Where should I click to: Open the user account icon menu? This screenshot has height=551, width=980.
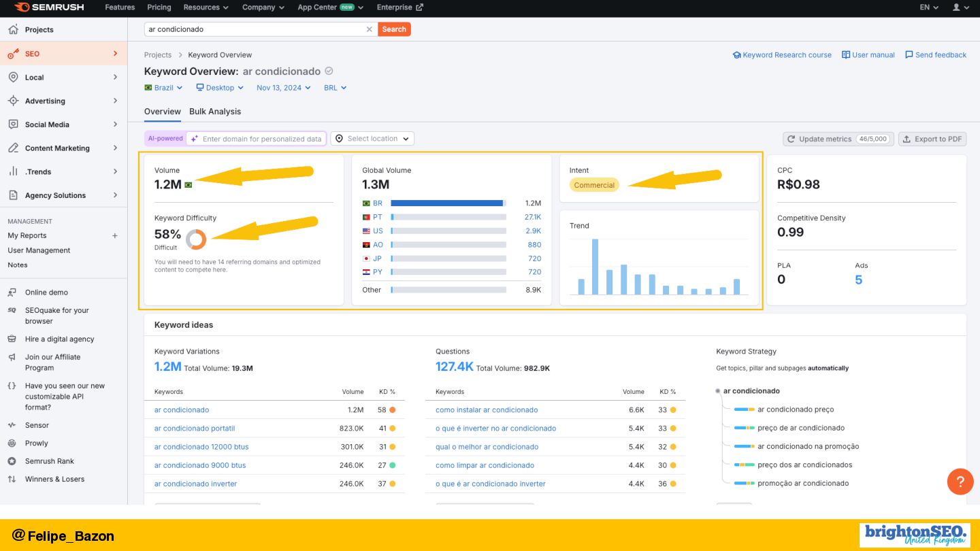(x=960, y=7)
